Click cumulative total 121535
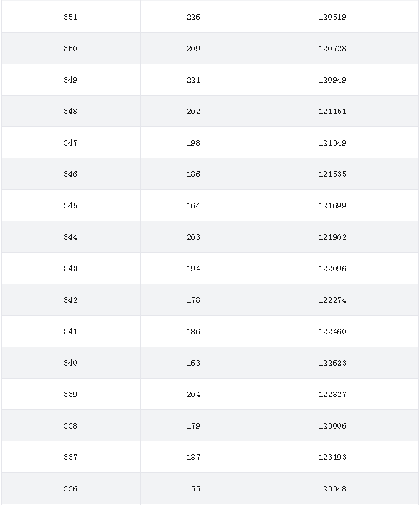The image size is (420, 505). [x=332, y=174]
